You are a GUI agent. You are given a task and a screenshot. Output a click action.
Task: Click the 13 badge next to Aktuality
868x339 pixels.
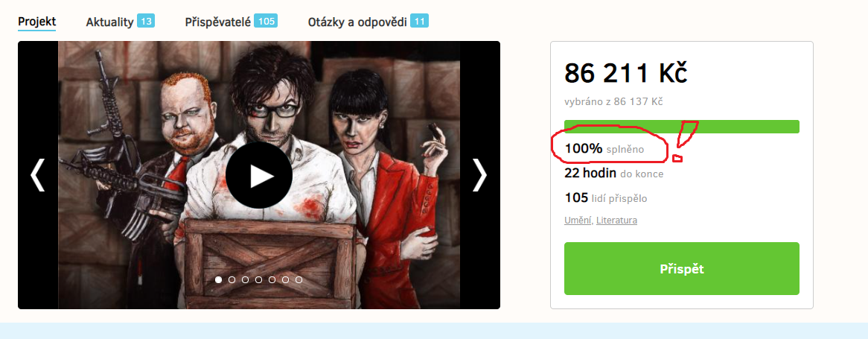(146, 22)
